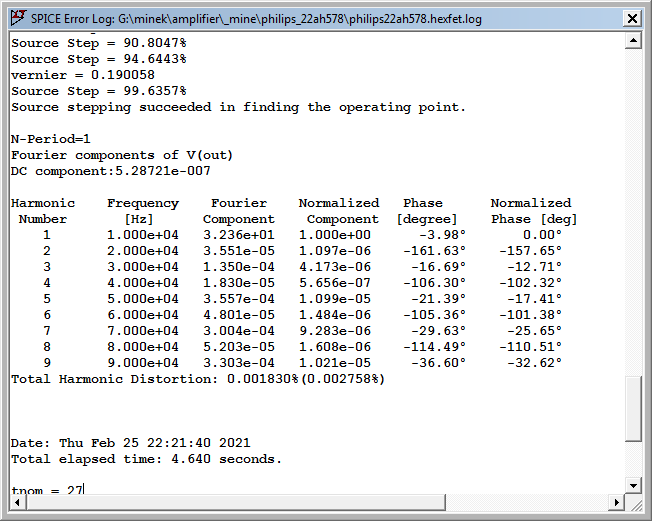Click the 'Fourier Component' column header
Screen dimensions: 652x521
tap(239, 211)
